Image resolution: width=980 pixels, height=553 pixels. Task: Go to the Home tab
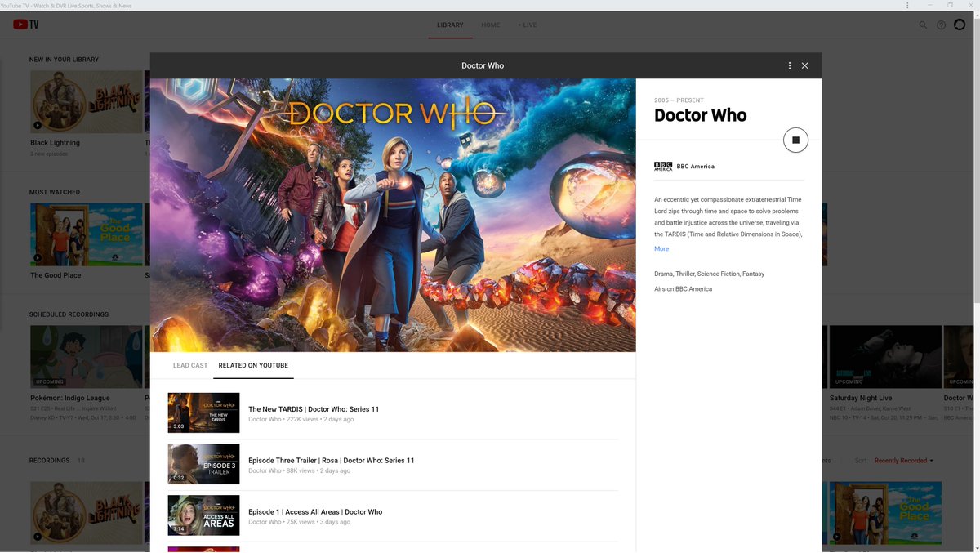pyautogui.click(x=490, y=25)
